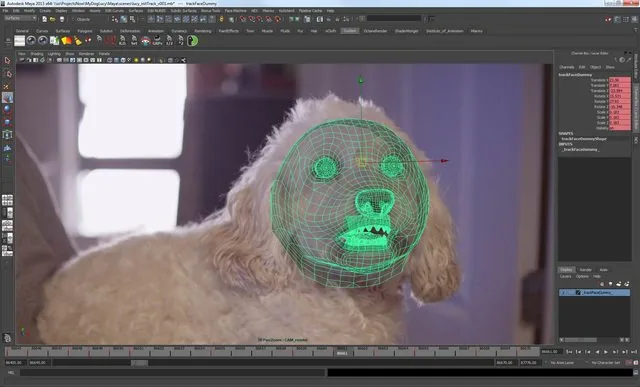
Task: Select the trackFaceDummyShape entry under SHAPES
Action: (x=584, y=139)
